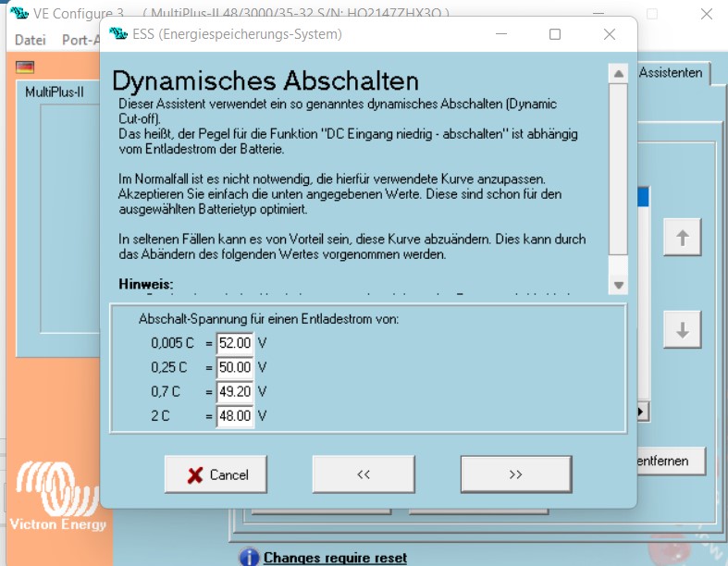Click the small right arrow in assistants list scrollbar
The width and height of the screenshot is (728, 566).
pyautogui.click(x=642, y=412)
